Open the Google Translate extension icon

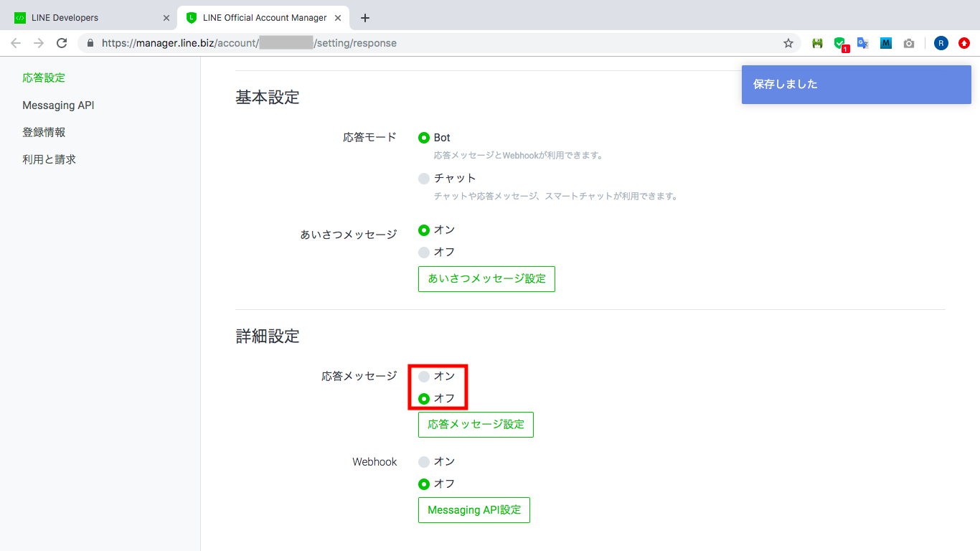(863, 43)
